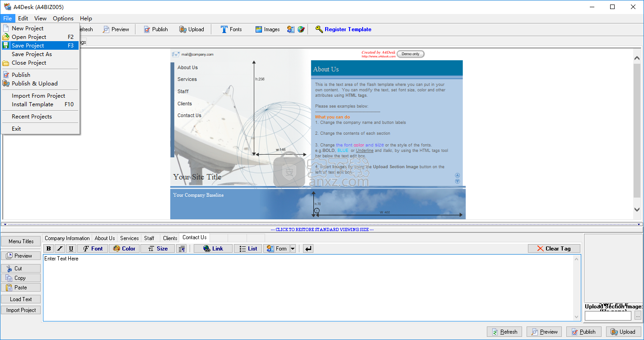
Task: Click the Paste button with clipboard icon
Action: 21,288
